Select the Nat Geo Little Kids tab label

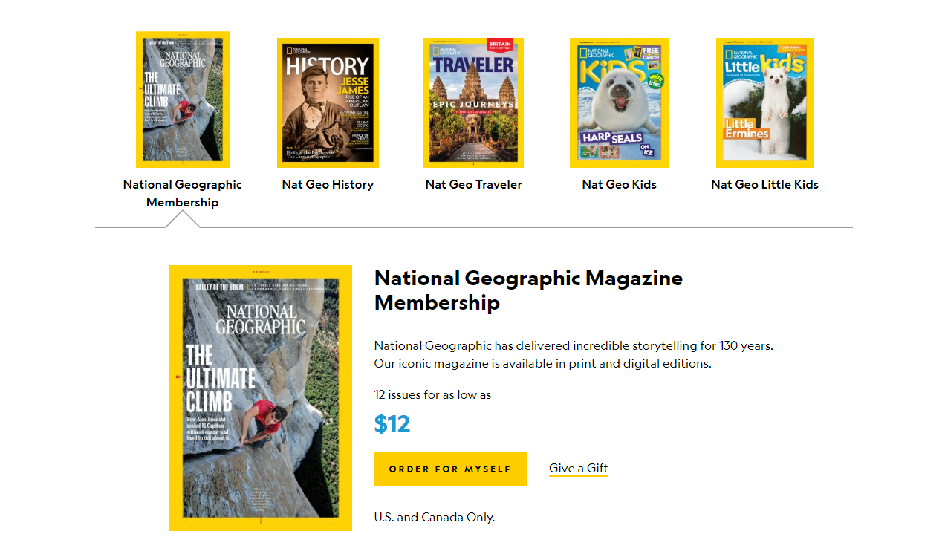coord(764,184)
